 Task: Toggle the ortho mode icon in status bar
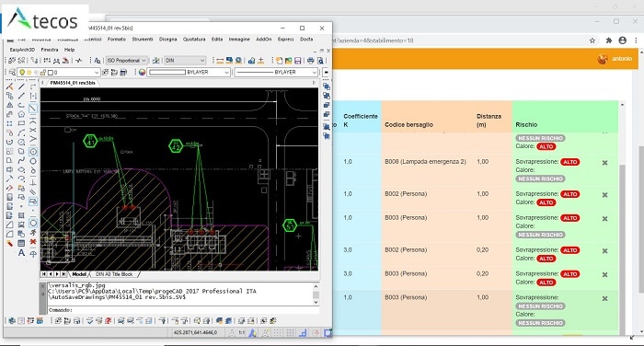point(303,333)
